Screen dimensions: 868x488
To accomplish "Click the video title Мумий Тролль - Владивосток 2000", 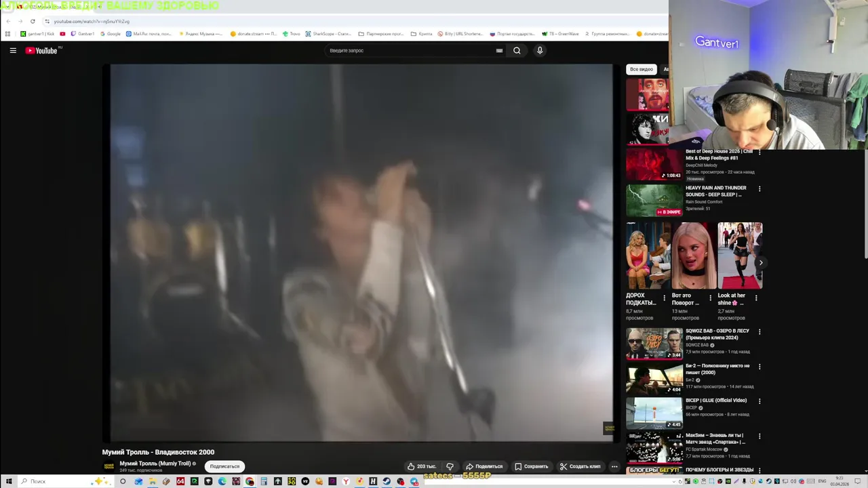I will [x=158, y=452].
